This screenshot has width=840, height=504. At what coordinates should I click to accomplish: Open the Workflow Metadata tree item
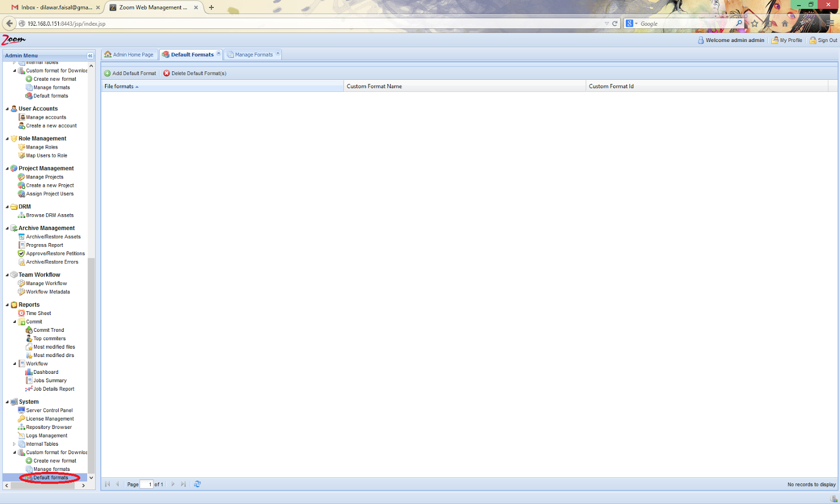(48, 292)
